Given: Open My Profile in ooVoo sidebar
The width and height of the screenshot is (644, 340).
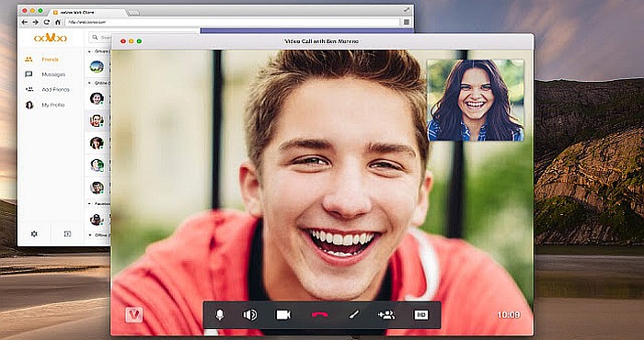Looking at the screenshot, I should tap(53, 105).
